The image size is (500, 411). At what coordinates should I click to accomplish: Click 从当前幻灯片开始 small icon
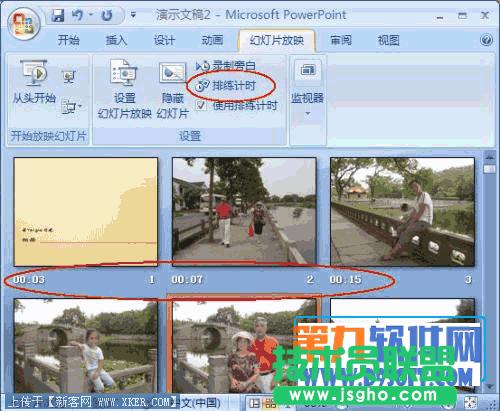[x=69, y=77]
